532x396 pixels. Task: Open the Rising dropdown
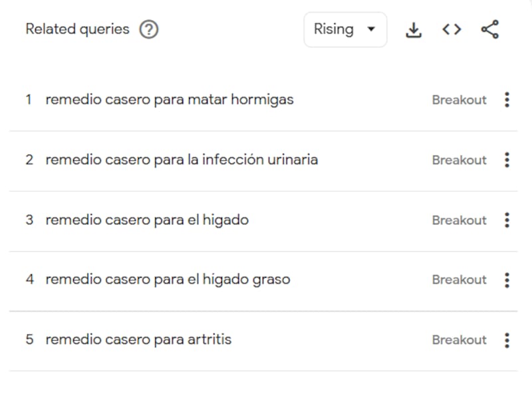(345, 29)
